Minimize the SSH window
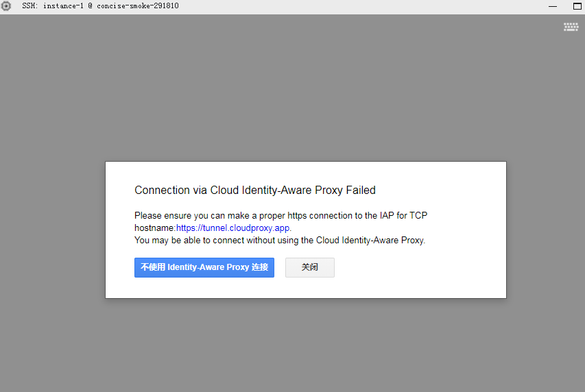Image resolution: width=585 pixels, height=392 pixels. coord(553,6)
